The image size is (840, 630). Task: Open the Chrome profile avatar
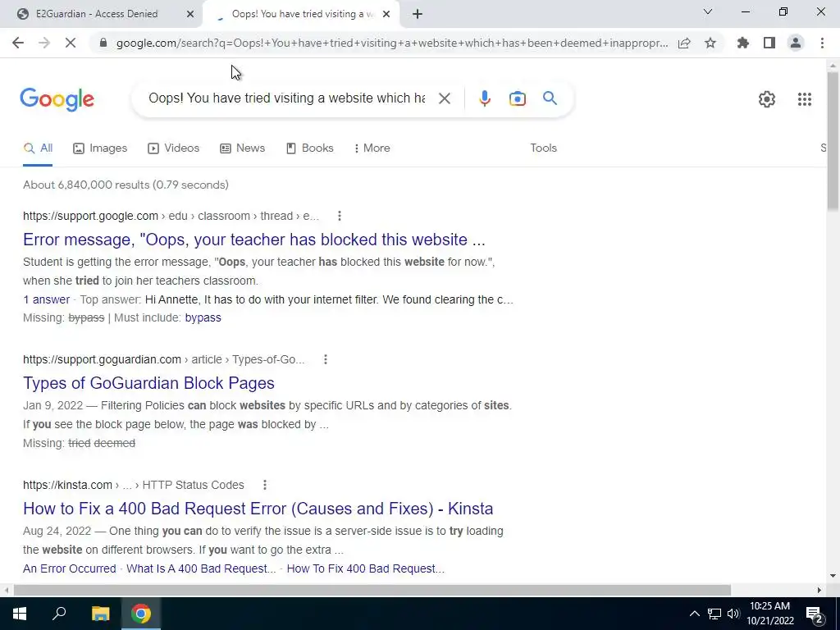(x=796, y=43)
